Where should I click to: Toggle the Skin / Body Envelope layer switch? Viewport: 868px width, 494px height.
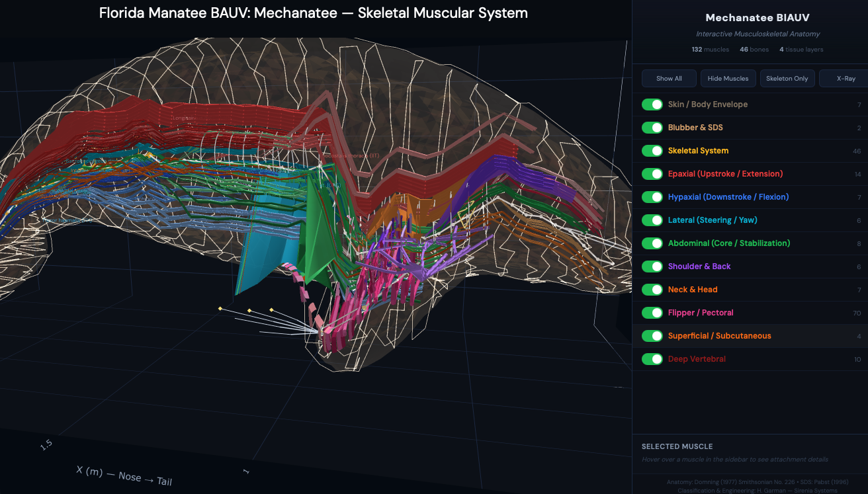(652, 104)
